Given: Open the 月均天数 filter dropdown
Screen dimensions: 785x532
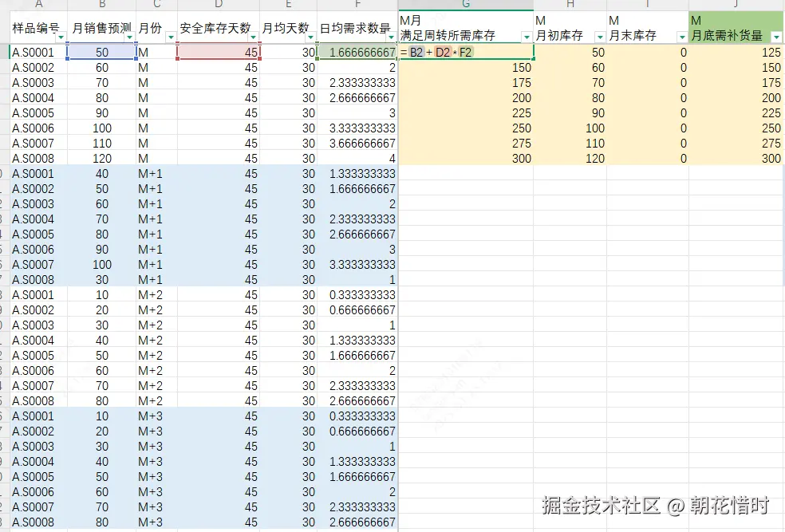Looking at the screenshot, I should pyautogui.click(x=310, y=37).
